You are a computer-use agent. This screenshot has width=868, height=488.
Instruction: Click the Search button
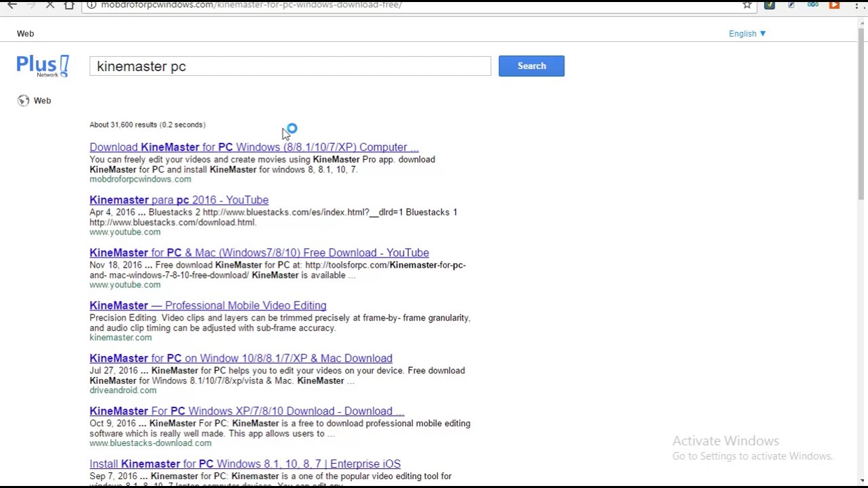[x=532, y=66]
